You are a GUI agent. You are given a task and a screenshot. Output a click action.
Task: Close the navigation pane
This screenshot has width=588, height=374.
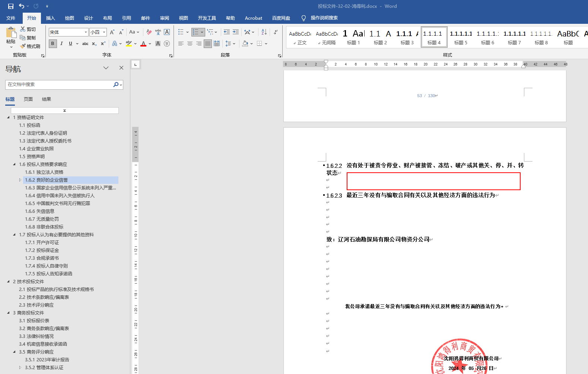click(x=121, y=68)
